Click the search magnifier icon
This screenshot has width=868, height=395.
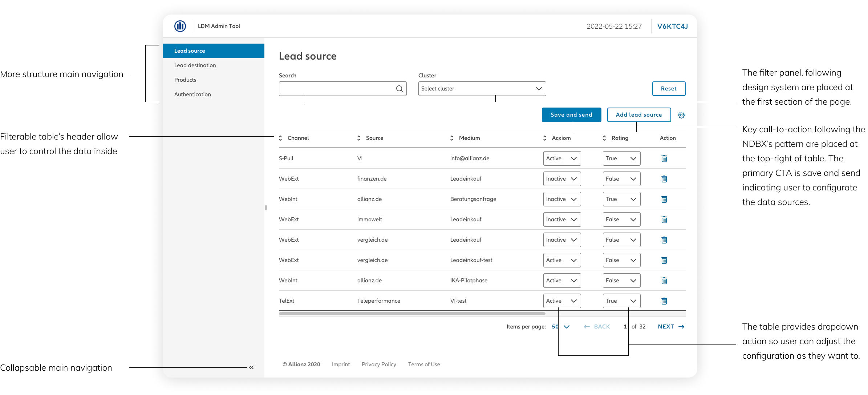(399, 89)
